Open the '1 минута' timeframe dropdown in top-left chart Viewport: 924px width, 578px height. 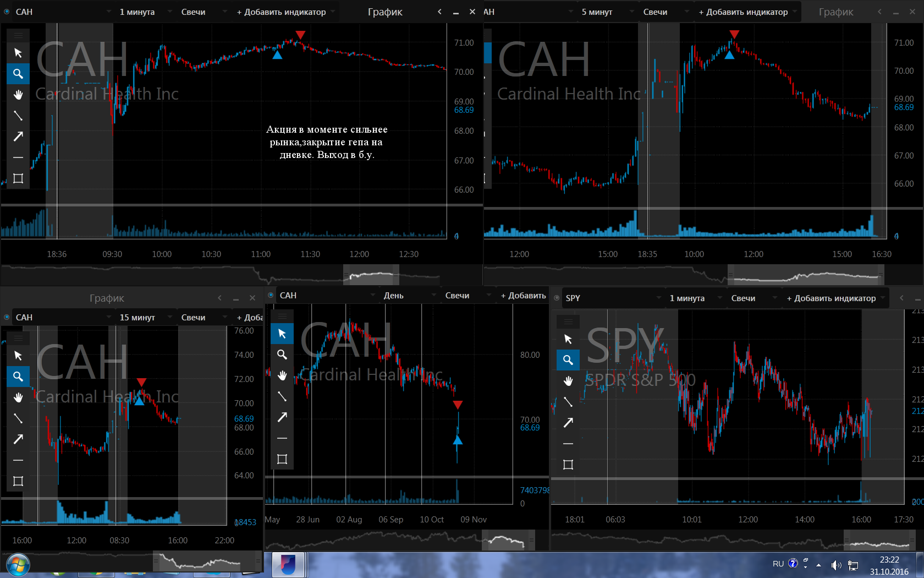click(145, 12)
